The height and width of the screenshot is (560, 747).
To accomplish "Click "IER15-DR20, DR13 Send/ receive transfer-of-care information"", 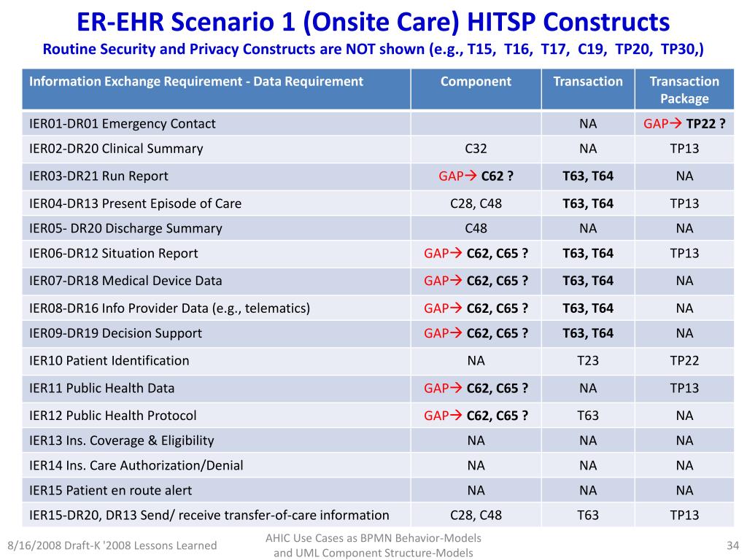I will 209,516.
